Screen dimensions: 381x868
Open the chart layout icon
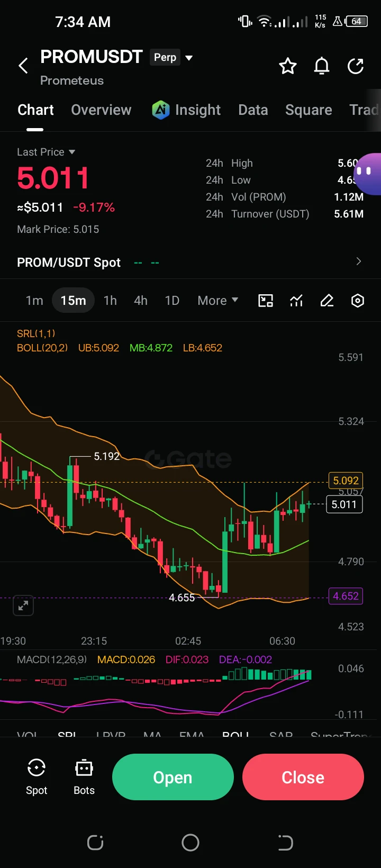[x=266, y=301]
